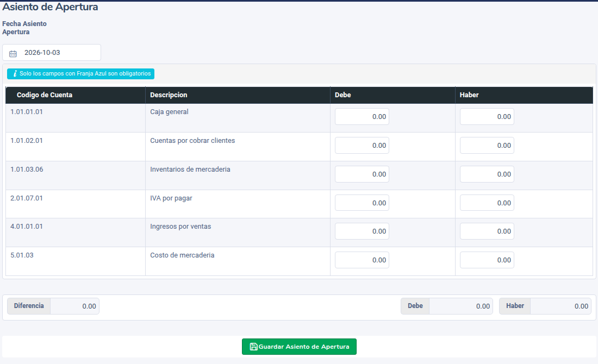The width and height of the screenshot is (598, 364).
Task: Select account code 1.01.01.01
Action: 26,112
